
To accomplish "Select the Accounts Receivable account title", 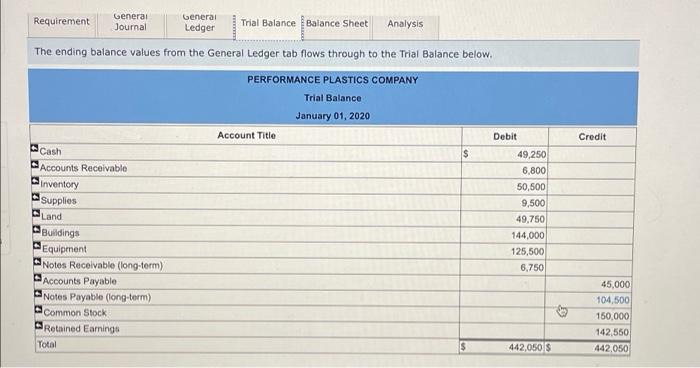I will (83, 168).
